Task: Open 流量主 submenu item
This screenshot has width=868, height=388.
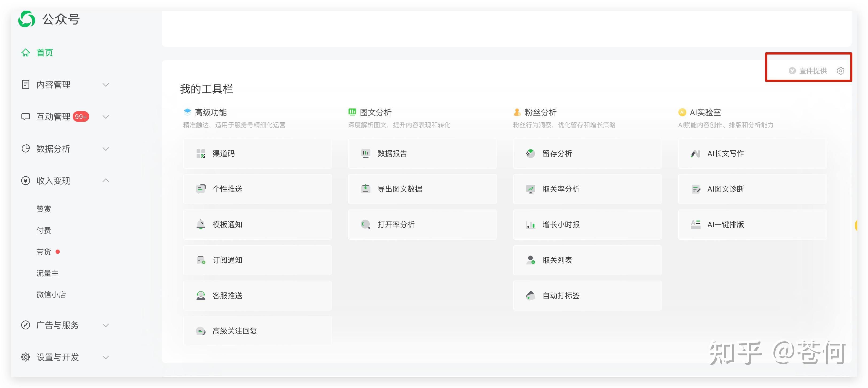Action: click(x=48, y=273)
